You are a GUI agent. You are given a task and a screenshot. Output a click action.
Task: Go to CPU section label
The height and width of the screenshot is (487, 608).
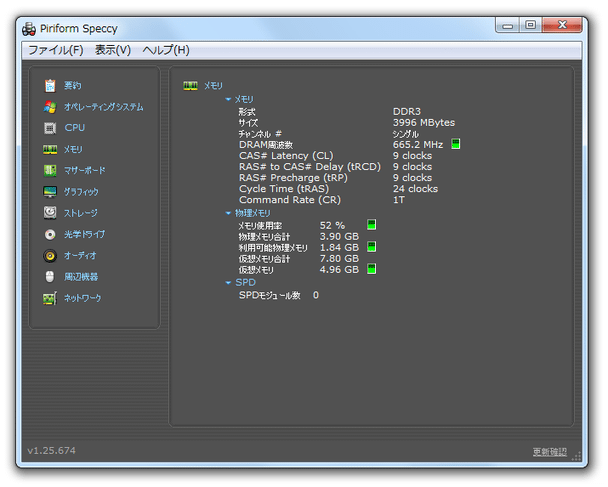pos(75,128)
